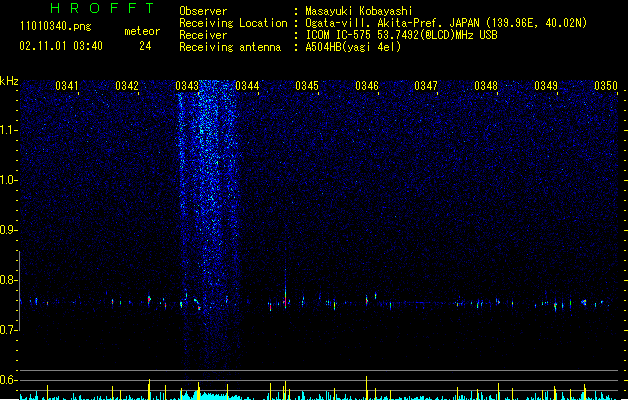Click the date stamp 02.11.01 03:40
This screenshot has height=400, width=629.
[61, 46]
